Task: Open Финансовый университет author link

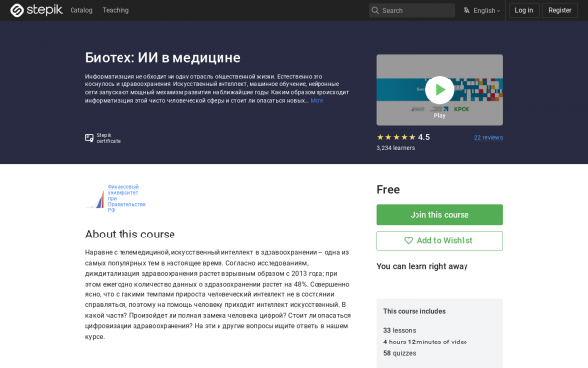Action: click(x=126, y=198)
